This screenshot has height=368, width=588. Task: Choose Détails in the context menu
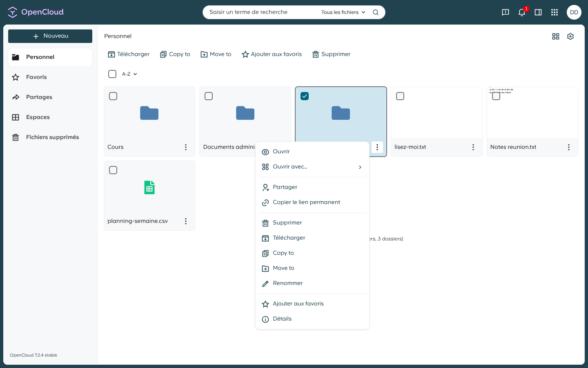coord(312,319)
